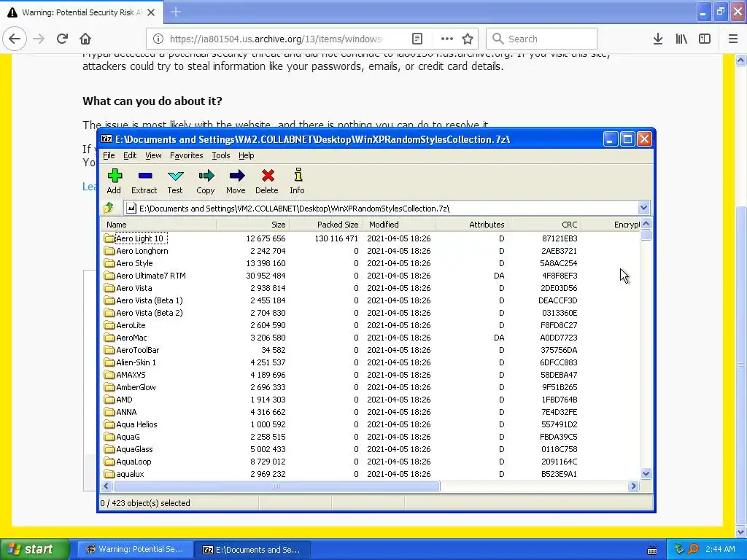Open the Info tool in 7-Zip

point(298,181)
